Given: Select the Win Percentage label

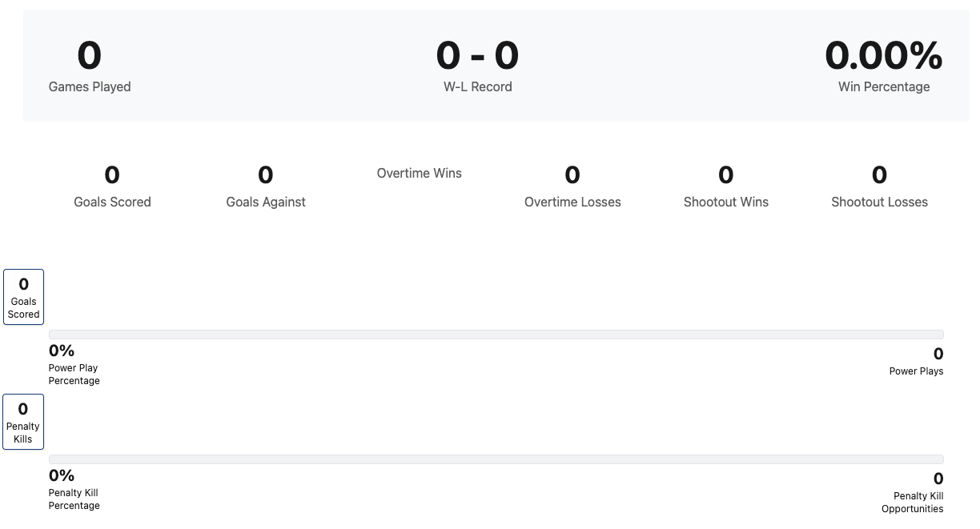Looking at the screenshot, I should [883, 86].
